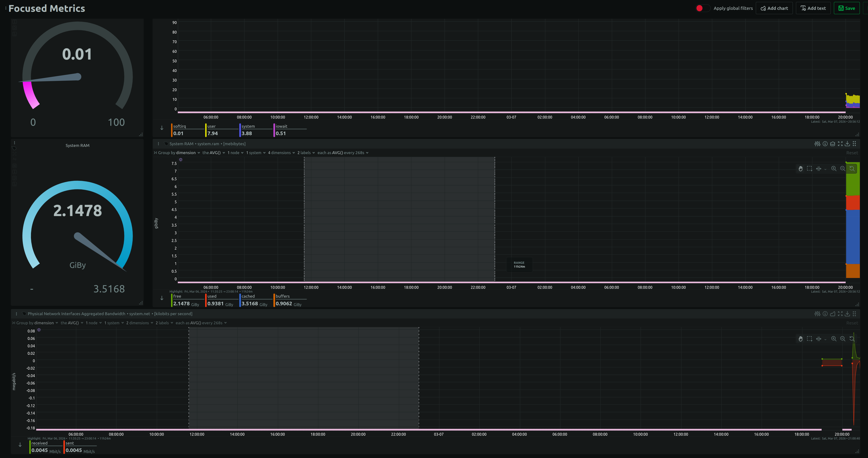The width and height of the screenshot is (868, 458).
Task: Activate the select-area zoom tool on network chart
Action: click(809, 339)
